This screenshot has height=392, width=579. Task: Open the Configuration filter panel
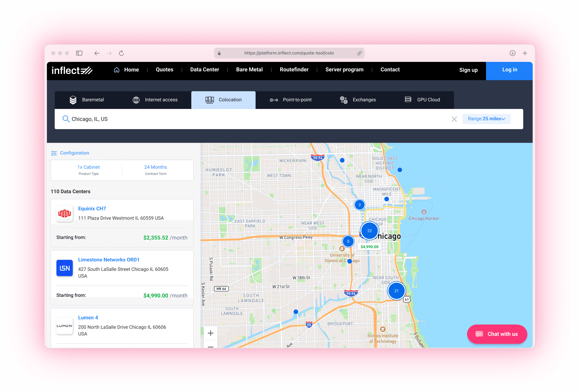click(70, 153)
